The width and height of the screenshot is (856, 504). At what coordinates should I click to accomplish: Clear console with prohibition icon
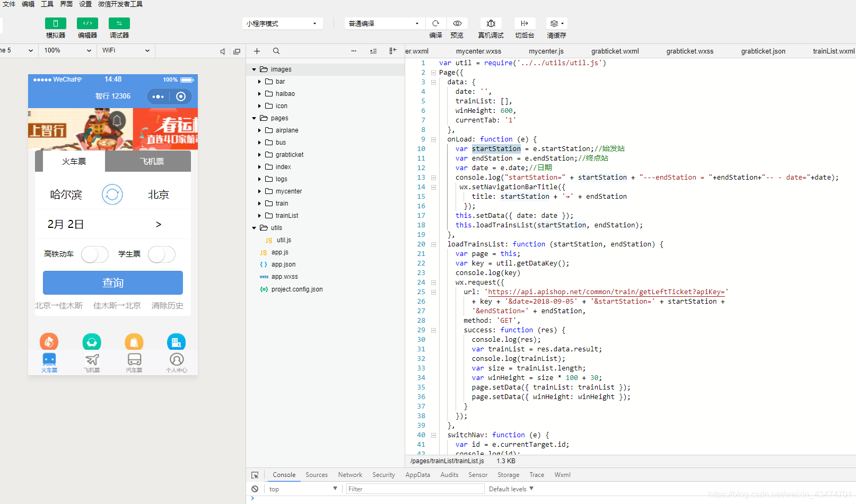[x=255, y=489]
